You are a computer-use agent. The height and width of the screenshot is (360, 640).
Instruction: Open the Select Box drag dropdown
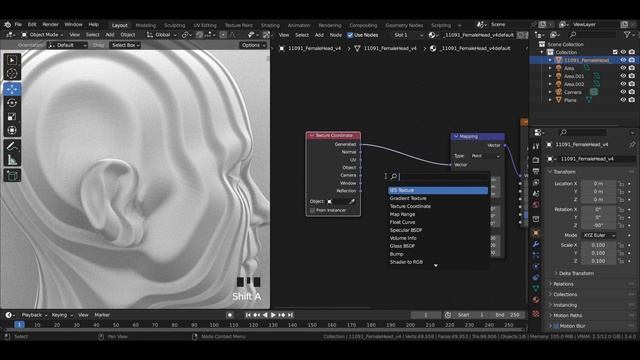[125, 45]
